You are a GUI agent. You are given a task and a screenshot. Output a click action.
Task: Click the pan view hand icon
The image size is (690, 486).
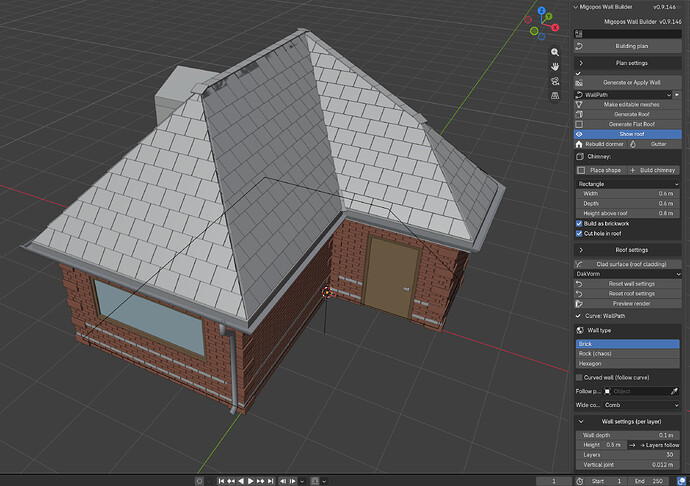(555, 66)
